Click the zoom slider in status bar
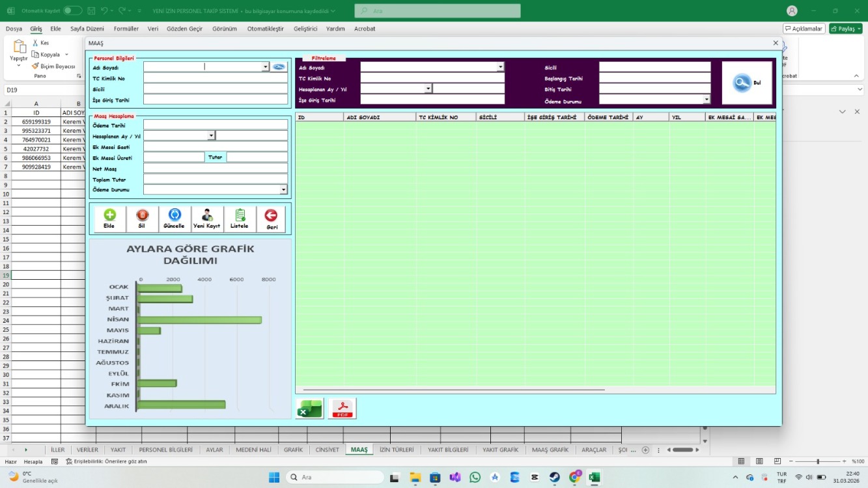This screenshot has height=488, width=868. [819, 461]
